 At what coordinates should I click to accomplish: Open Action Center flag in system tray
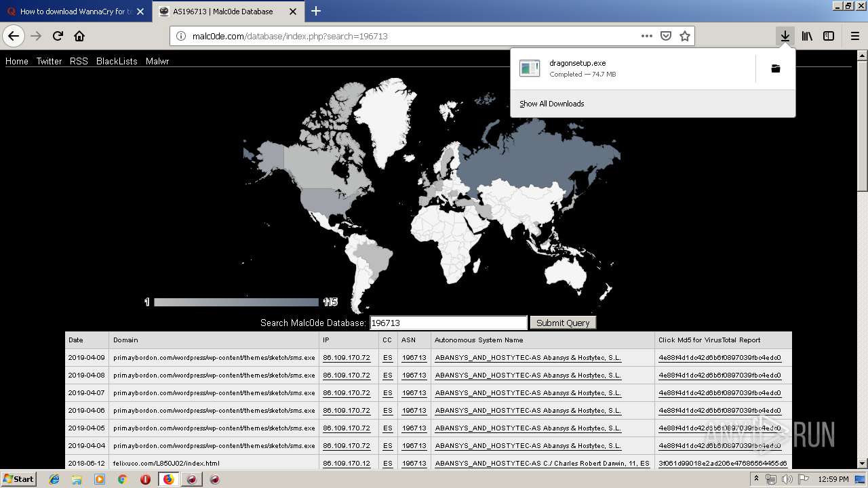802,479
